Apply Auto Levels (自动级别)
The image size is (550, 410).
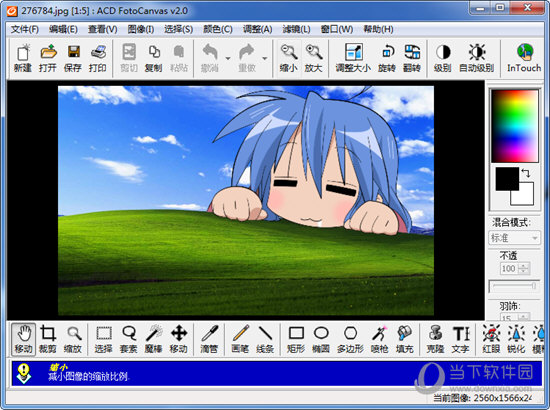pyautogui.click(x=477, y=58)
